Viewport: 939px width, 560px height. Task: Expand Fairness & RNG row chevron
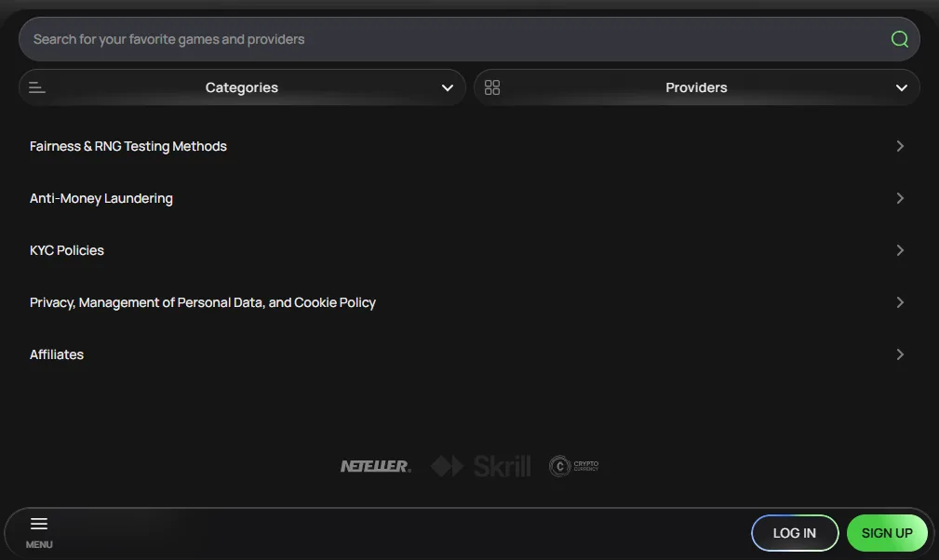(900, 146)
